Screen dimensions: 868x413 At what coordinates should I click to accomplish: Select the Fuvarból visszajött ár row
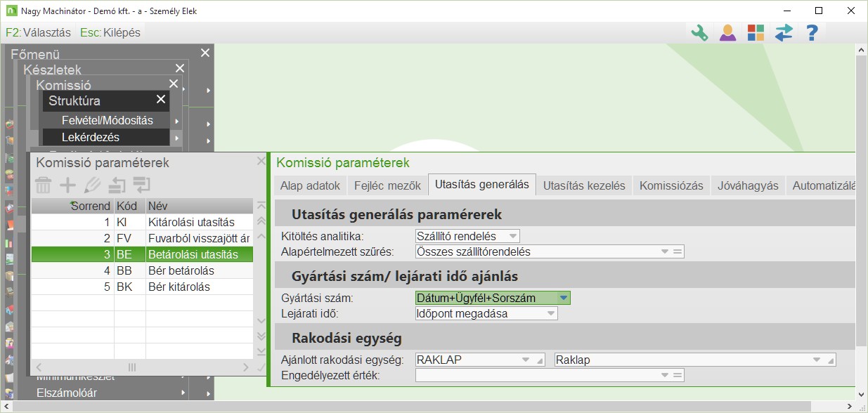pos(142,238)
